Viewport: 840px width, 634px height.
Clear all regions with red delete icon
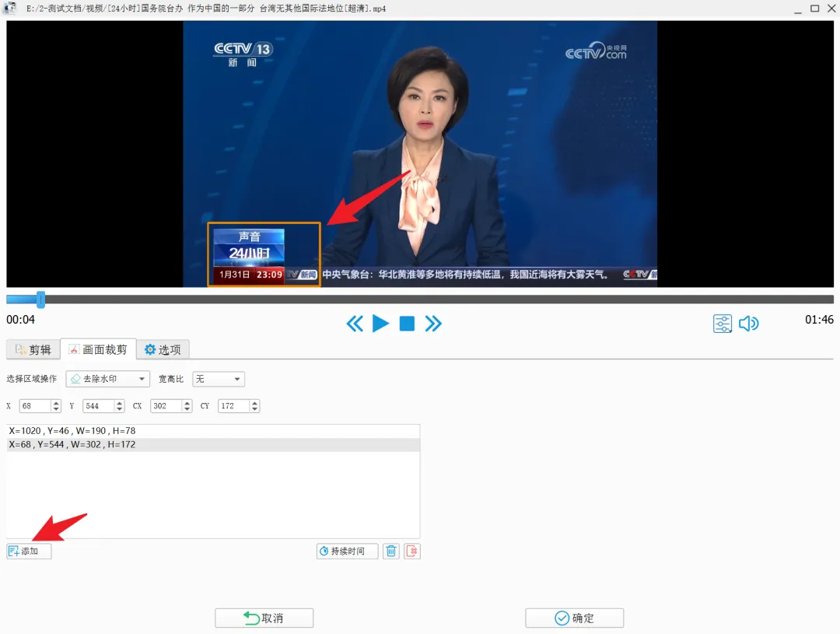pos(412,551)
